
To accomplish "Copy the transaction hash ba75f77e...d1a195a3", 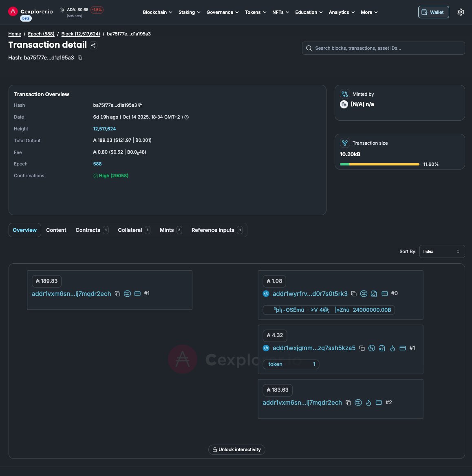I will [140, 105].
